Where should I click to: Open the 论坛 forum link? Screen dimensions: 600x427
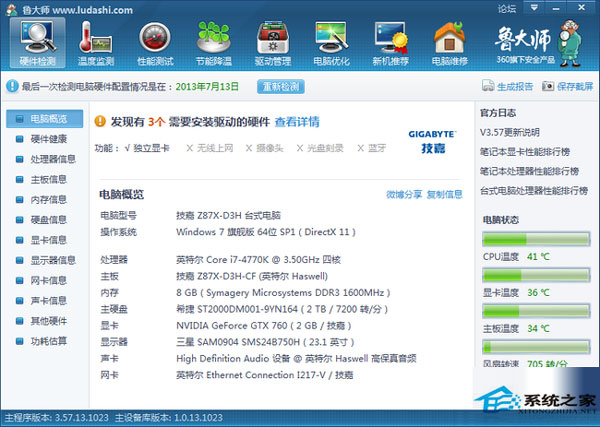507,8
